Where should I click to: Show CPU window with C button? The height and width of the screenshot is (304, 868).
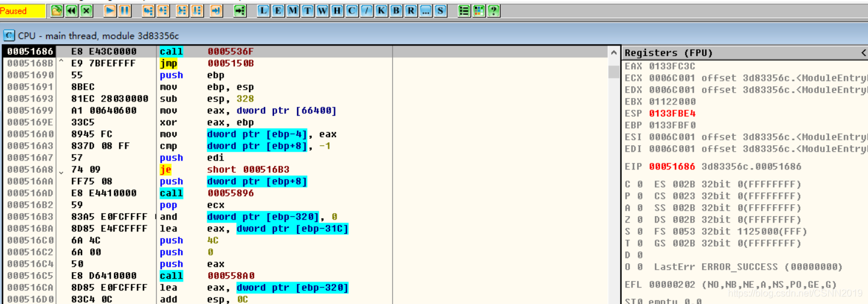click(352, 11)
